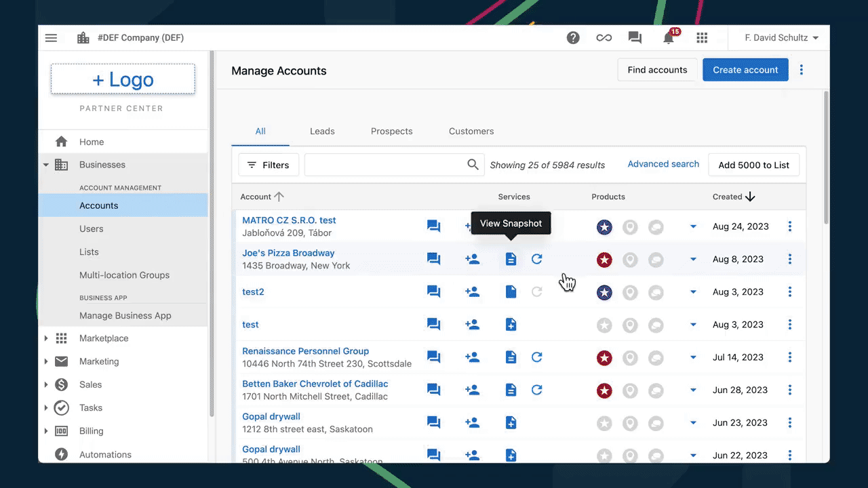Image resolution: width=868 pixels, height=488 pixels.
Task: Open the apps grid in the top bar
Action: coord(702,38)
